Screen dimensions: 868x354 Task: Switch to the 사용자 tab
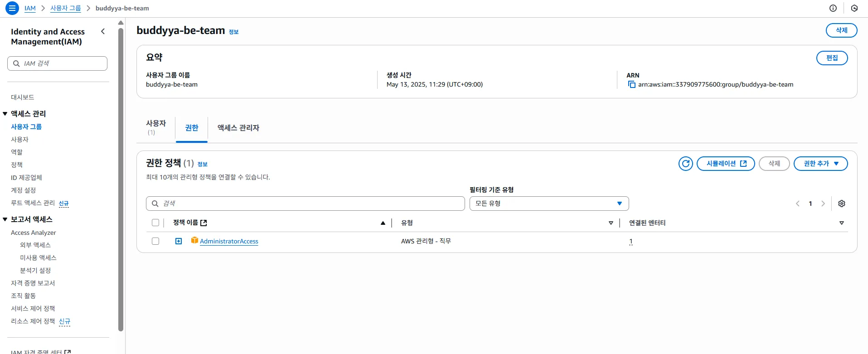pyautogui.click(x=156, y=127)
